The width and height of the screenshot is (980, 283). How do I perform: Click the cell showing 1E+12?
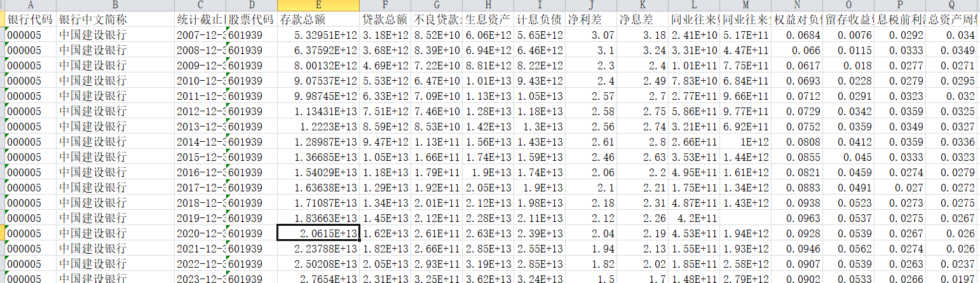click(x=745, y=141)
